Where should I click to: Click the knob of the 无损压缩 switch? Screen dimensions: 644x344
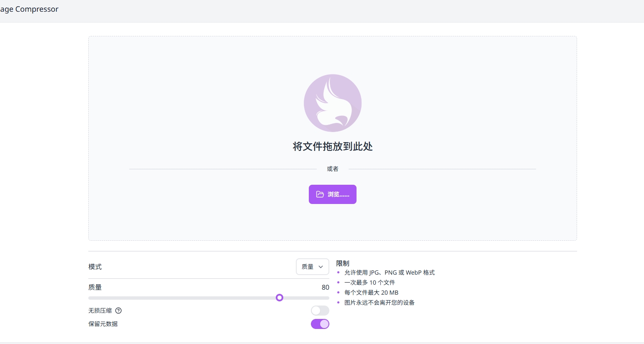316,311
